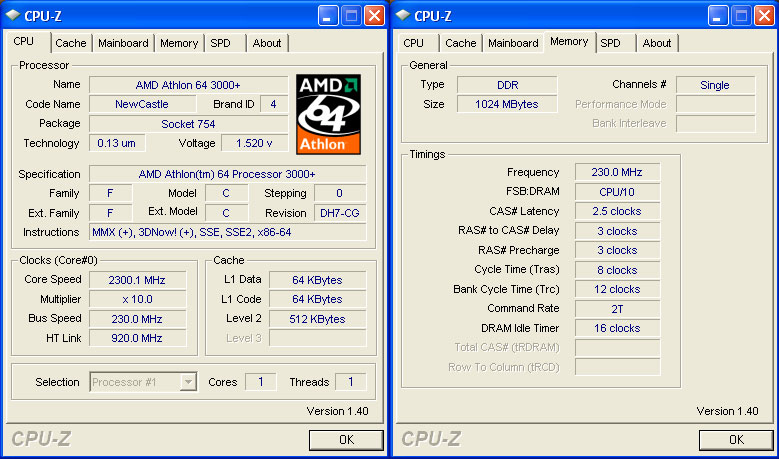Viewport: 779px width, 459px height.
Task: Minimize the right CPU-Z window
Action: click(718, 16)
